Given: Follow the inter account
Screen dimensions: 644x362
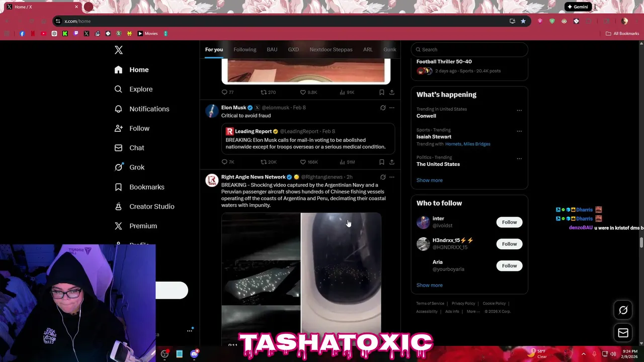Looking at the screenshot, I should (509, 222).
